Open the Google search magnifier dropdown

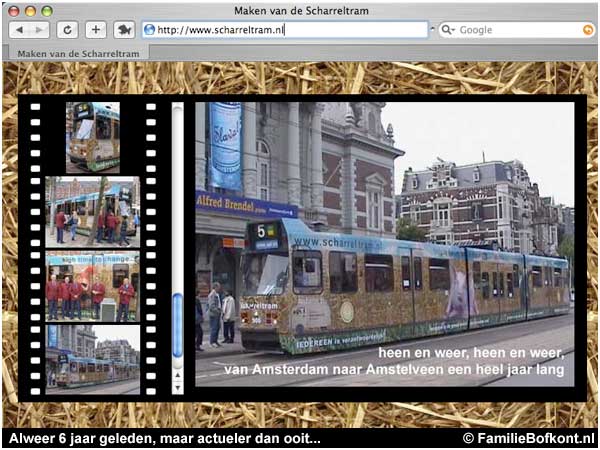(448, 29)
